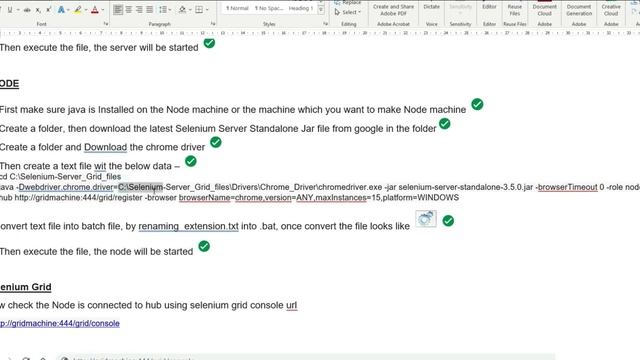Open shading color dropdown arrow
640x360 pixels.
pyautogui.click(x=190, y=9)
